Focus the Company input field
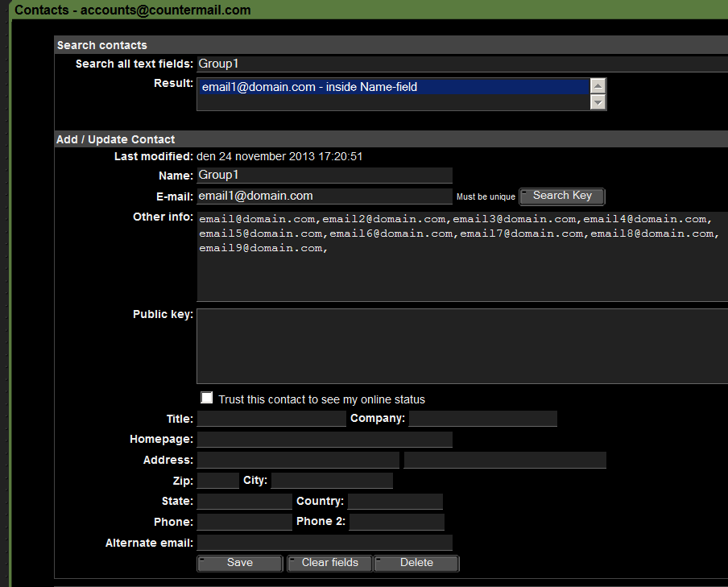This screenshot has height=587, width=728. 483,419
